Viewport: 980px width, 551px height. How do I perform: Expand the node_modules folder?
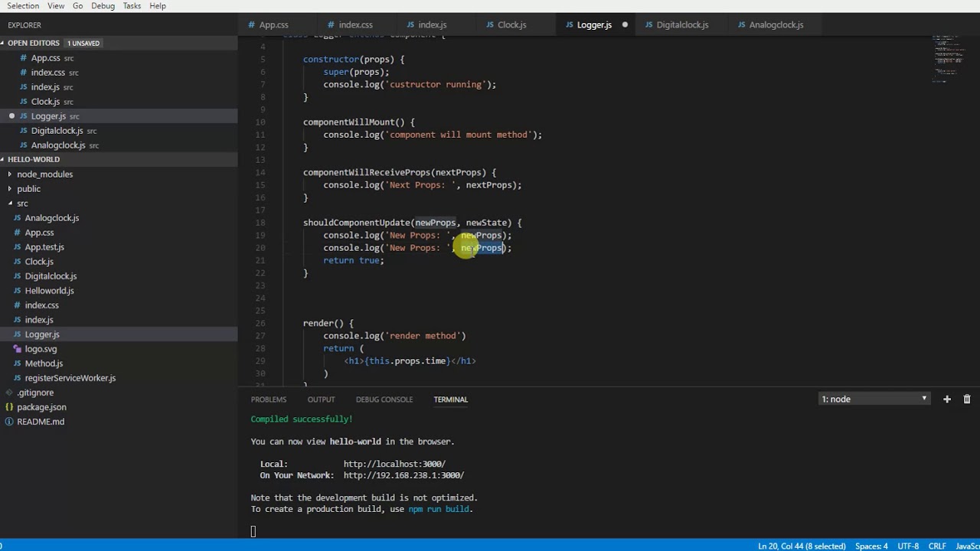click(x=44, y=174)
